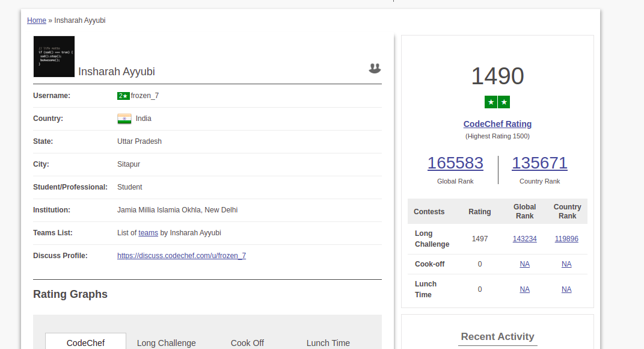Open Long Challenge country rank 119896
This screenshot has height=349, width=644.
pyautogui.click(x=566, y=239)
